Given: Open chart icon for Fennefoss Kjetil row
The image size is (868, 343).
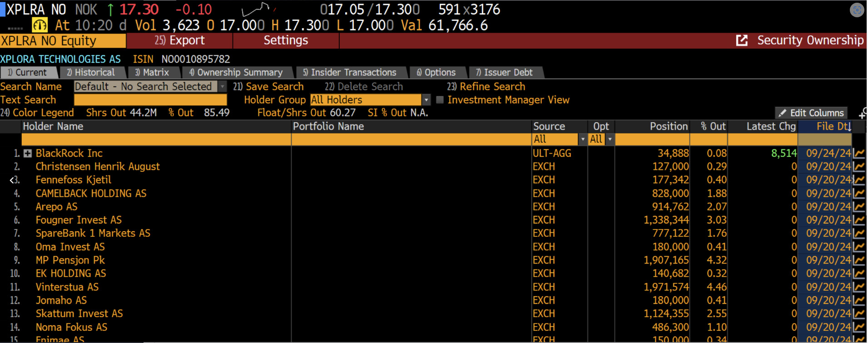Looking at the screenshot, I should tap(858, 180).
